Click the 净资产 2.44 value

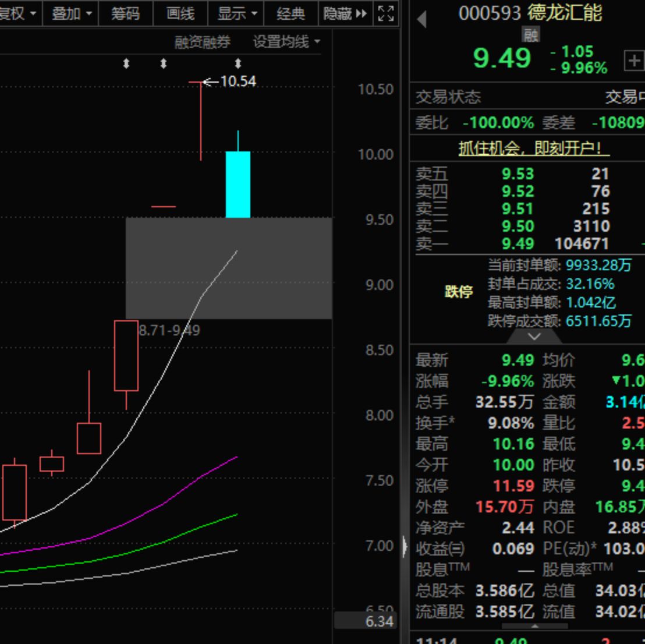(518, 528)
